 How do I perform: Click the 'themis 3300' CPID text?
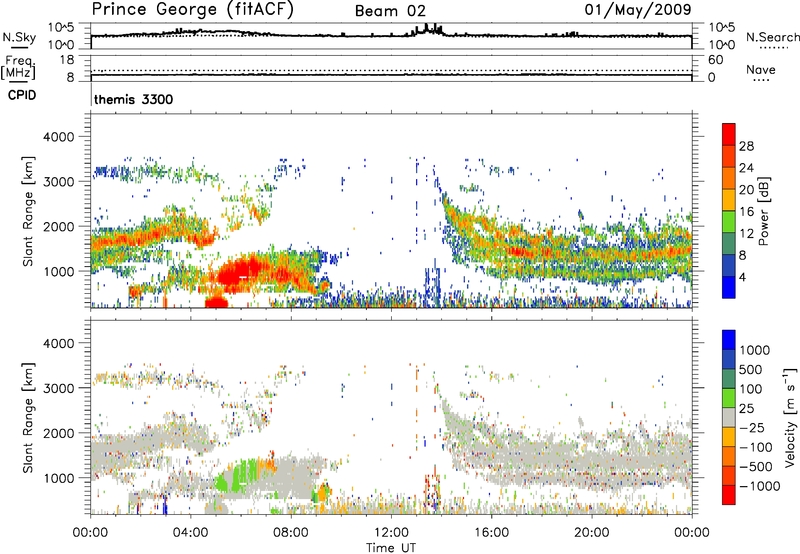click(x=134, y=99)
